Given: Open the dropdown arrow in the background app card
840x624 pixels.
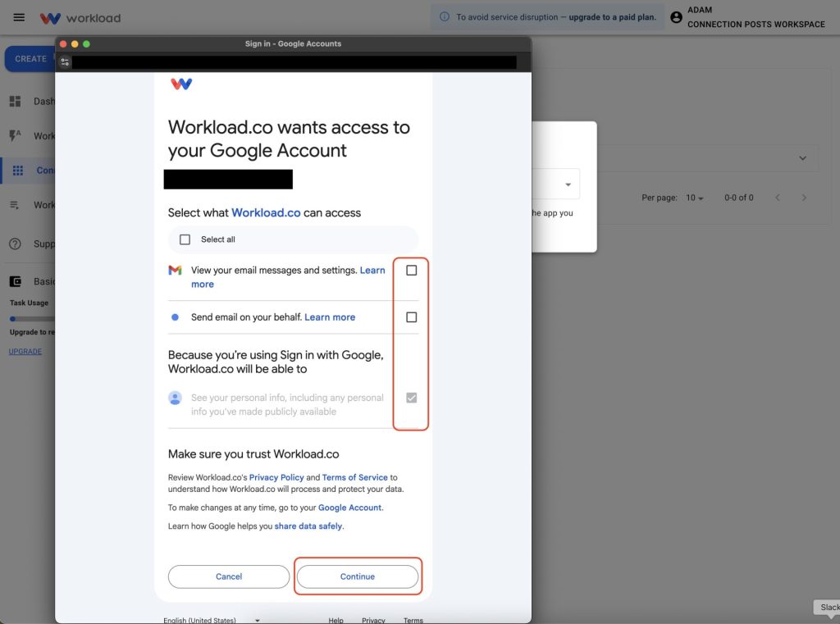Looking at the screenshot, I should click(x=568, y=184).
